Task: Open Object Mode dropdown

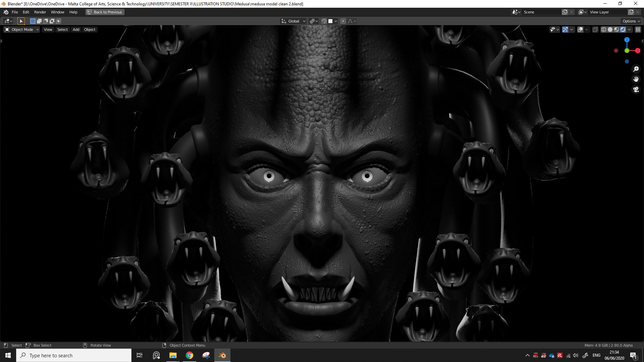Action: click(x=22, y=29)
